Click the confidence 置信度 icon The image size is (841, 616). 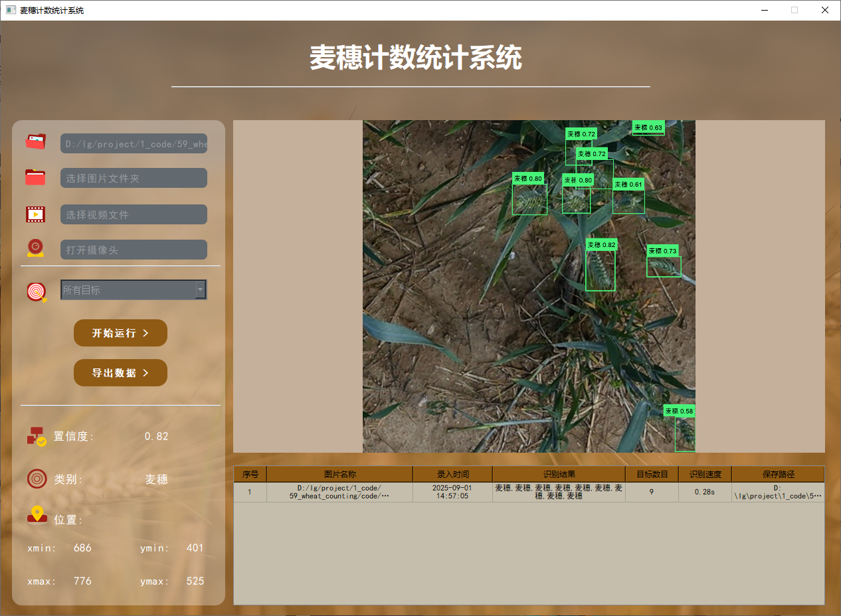[37, 436]
